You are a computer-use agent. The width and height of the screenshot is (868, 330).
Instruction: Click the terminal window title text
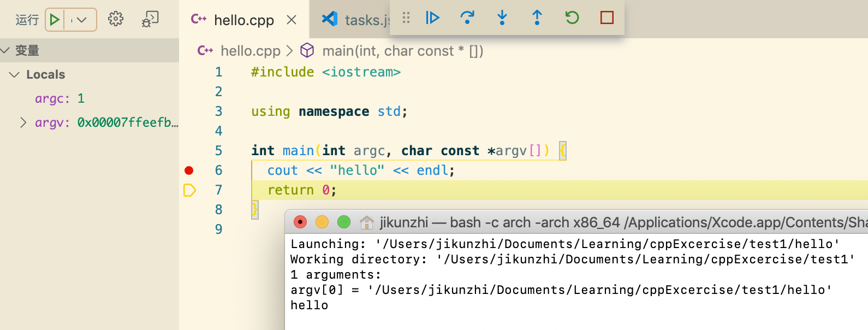(623, 222)
